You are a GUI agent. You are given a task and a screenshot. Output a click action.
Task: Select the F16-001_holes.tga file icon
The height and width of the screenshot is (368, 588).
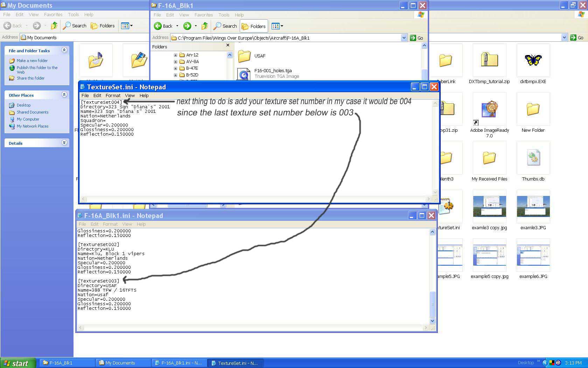pyautogui.click(x=244, y=74)
